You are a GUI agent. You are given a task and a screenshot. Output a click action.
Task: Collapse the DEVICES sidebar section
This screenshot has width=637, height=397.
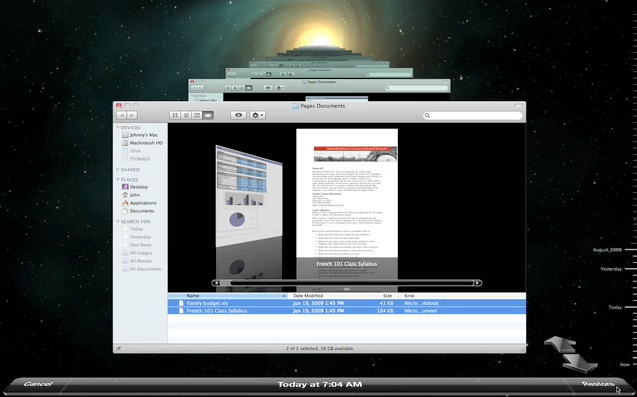coord(118,128)
